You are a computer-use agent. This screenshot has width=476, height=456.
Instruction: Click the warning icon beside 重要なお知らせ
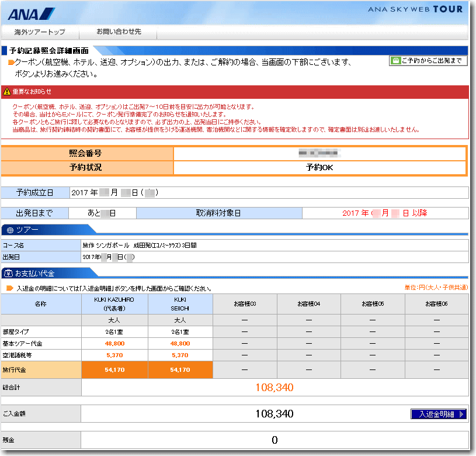coord(6,91)
